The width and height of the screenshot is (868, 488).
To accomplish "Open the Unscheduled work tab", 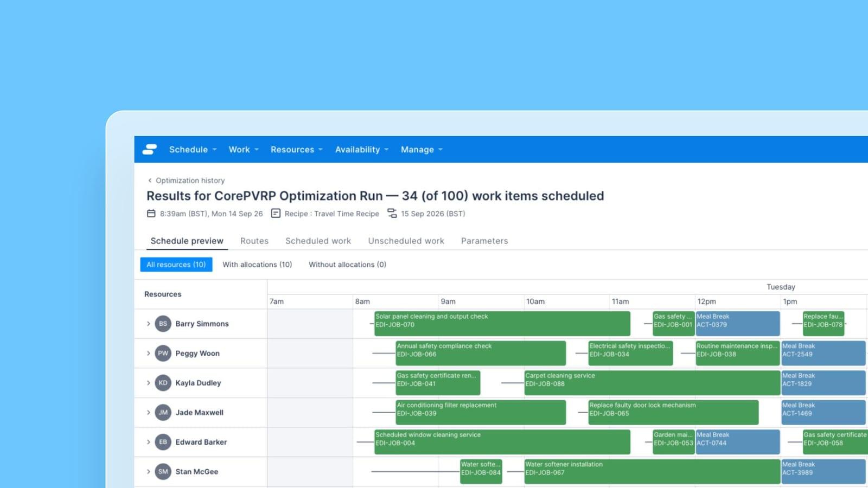I will 406,241.
